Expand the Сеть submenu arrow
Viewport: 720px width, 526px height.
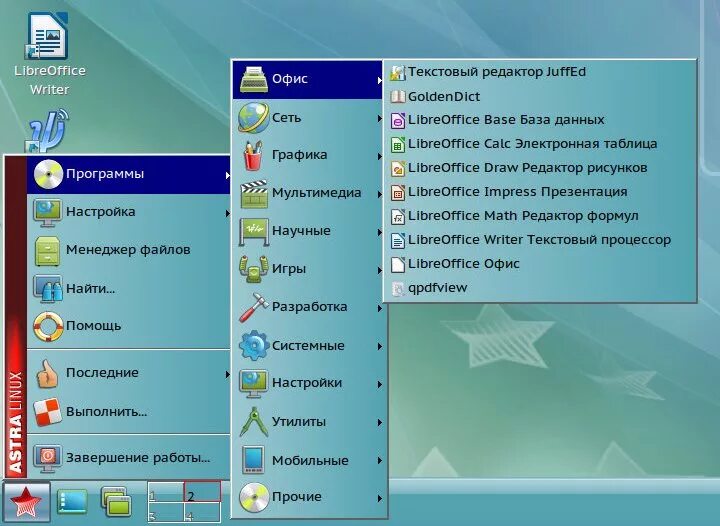(x=380, y=119)
